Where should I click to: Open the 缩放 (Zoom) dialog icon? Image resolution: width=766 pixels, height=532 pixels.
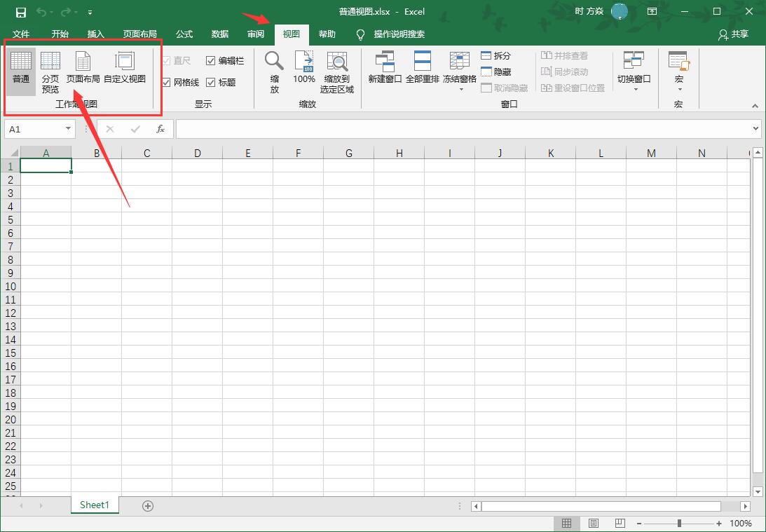pos(273,70)
